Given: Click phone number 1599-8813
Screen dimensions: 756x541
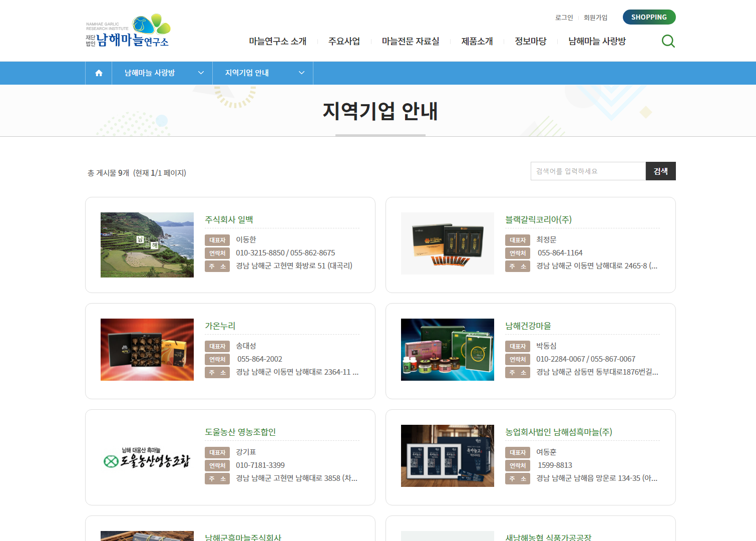Looking at the screenshot, I should tap(555, 465).
